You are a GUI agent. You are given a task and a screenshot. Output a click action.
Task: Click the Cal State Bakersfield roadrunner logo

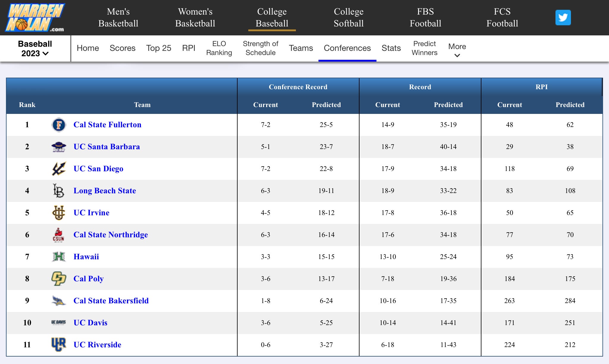(x=59, y=301)
